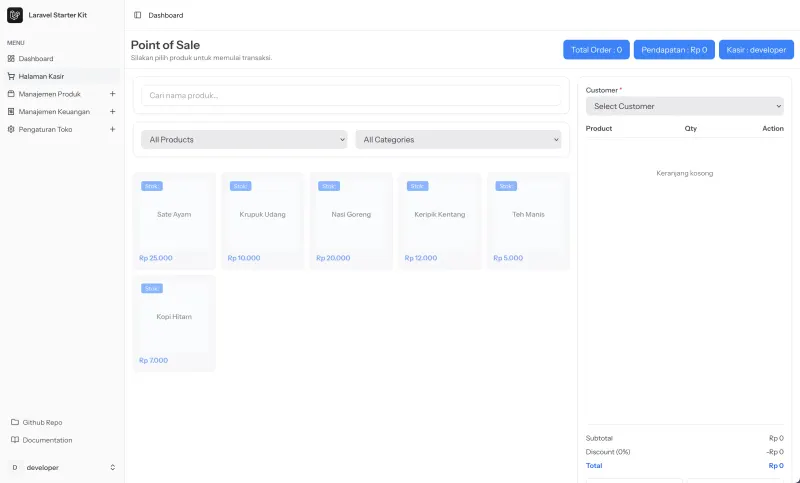The image size is (800, 483).
Task: Click the Rp 5.000 price
Action: coord(508,258)
